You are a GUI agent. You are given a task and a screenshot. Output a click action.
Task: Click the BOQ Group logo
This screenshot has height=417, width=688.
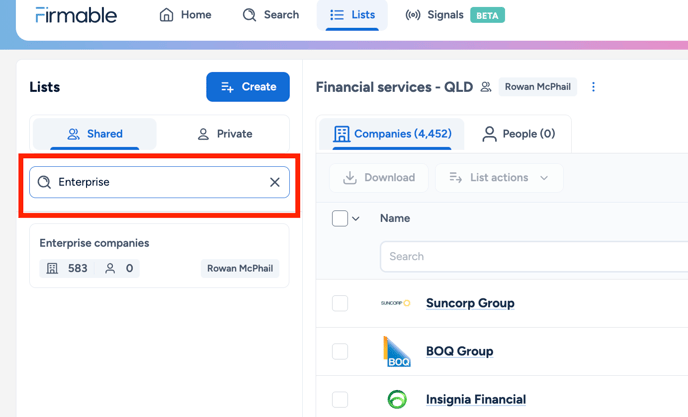click(x=397, y=351)
